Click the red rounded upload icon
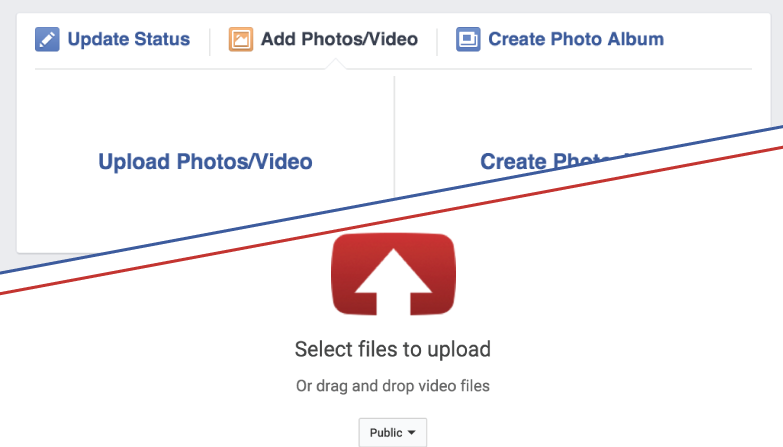This screenshot has height=447, width=783. pos(393,274)
